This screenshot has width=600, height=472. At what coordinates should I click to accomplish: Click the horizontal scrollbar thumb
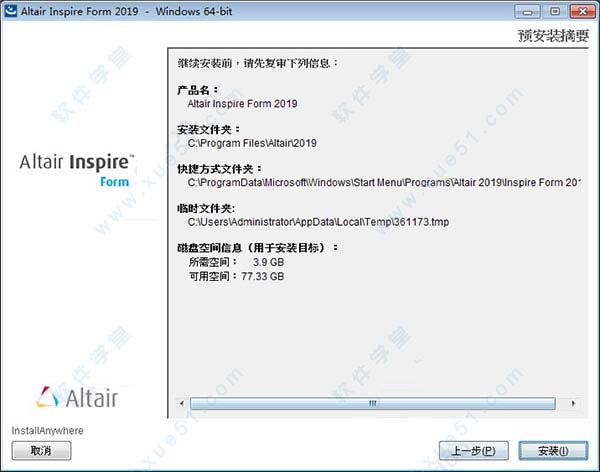373,403
